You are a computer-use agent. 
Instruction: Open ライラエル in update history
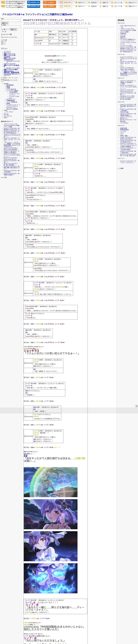pyautogui.click(x=123, y=131)
